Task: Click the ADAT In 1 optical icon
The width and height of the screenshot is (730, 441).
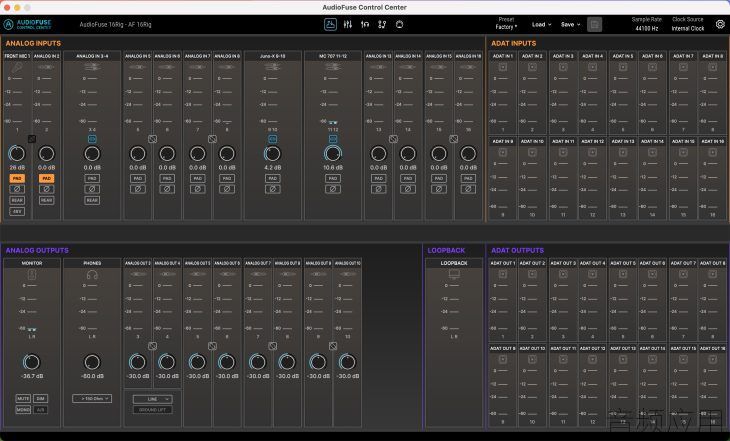Action: click(503, 68)
